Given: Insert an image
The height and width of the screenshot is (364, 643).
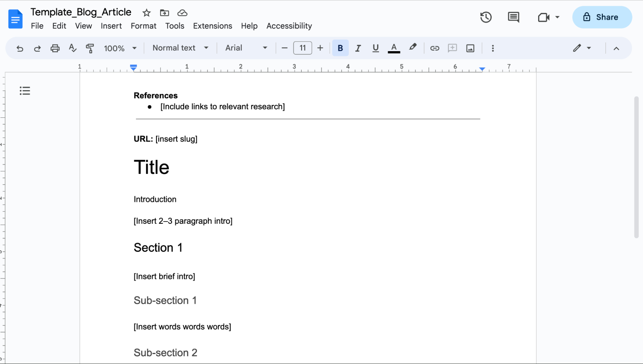Looking at the screenshot, I should [x=470, y=48].
